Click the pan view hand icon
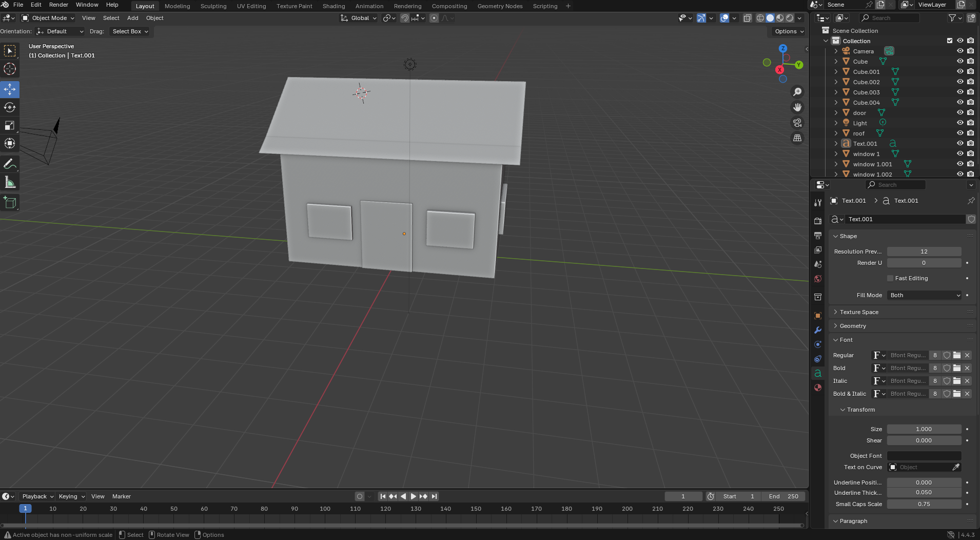Image resolution: width=980 pixels, height=540 pixels. 797,107
